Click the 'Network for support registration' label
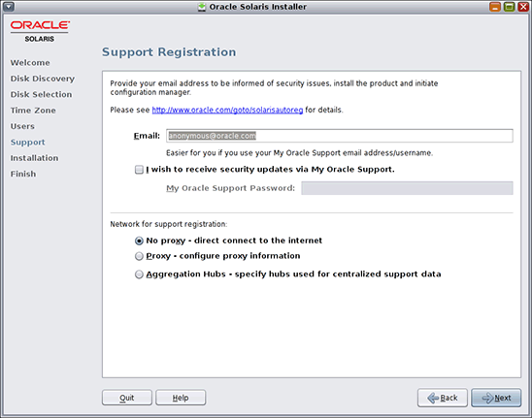Viewport: 532px width, 418px height. click(x=169, y=224)
